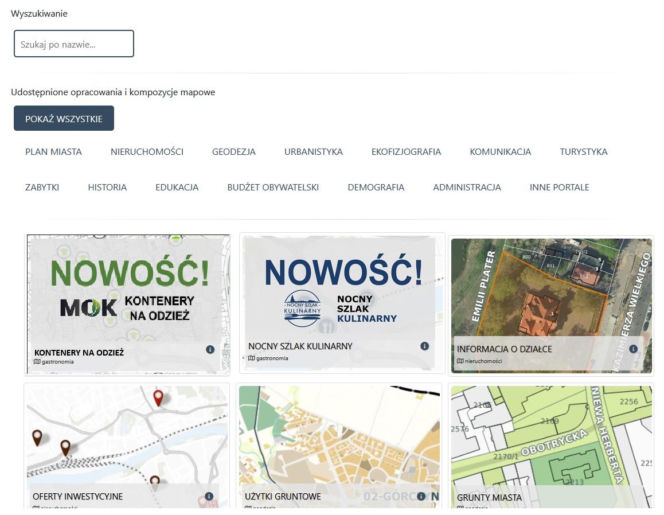The image size is (664, 515).
Task: Open info icon on Użytki gruntowe card
Action: [421, 496]
